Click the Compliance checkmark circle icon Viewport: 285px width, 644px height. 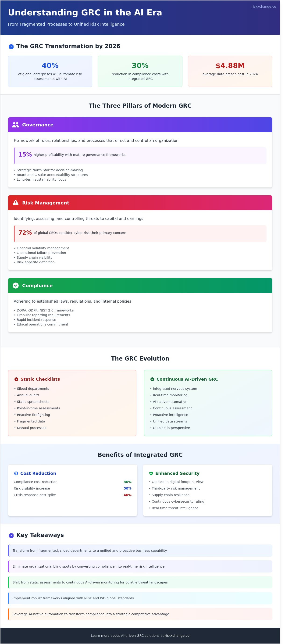tap(16, 286)
